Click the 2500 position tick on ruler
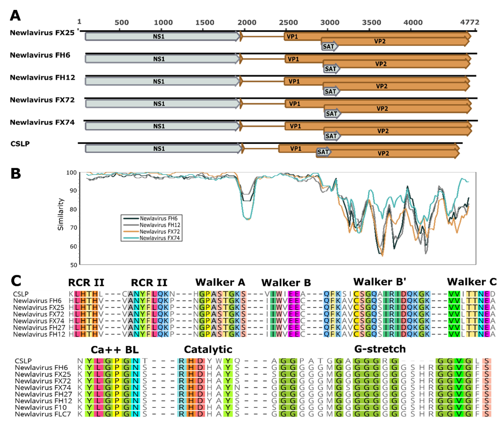The image size is (504, 424). click(x=288, y=23)
